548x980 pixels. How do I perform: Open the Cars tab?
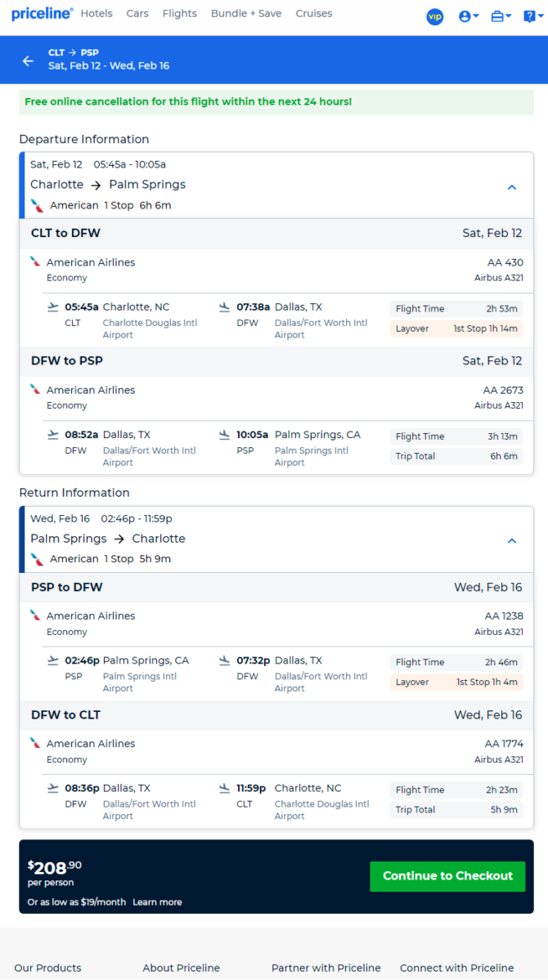click(137, 14)
